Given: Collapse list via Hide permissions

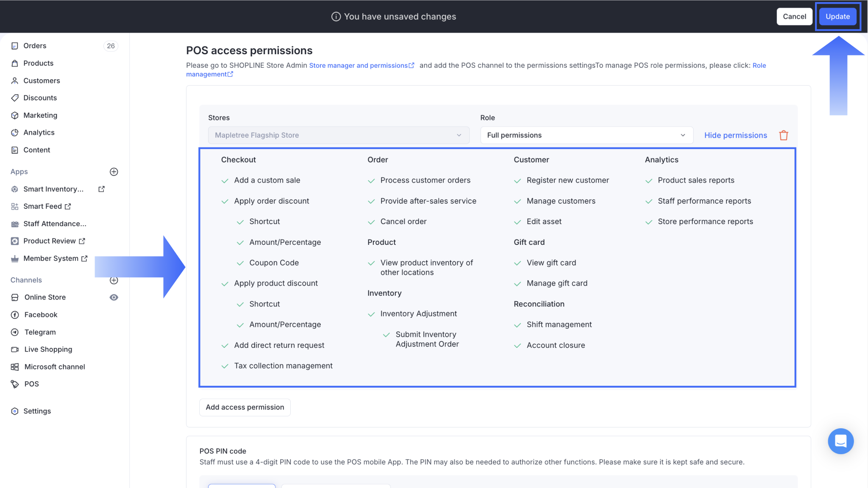Looking at the screenshot, I should [x=735, y=135].
